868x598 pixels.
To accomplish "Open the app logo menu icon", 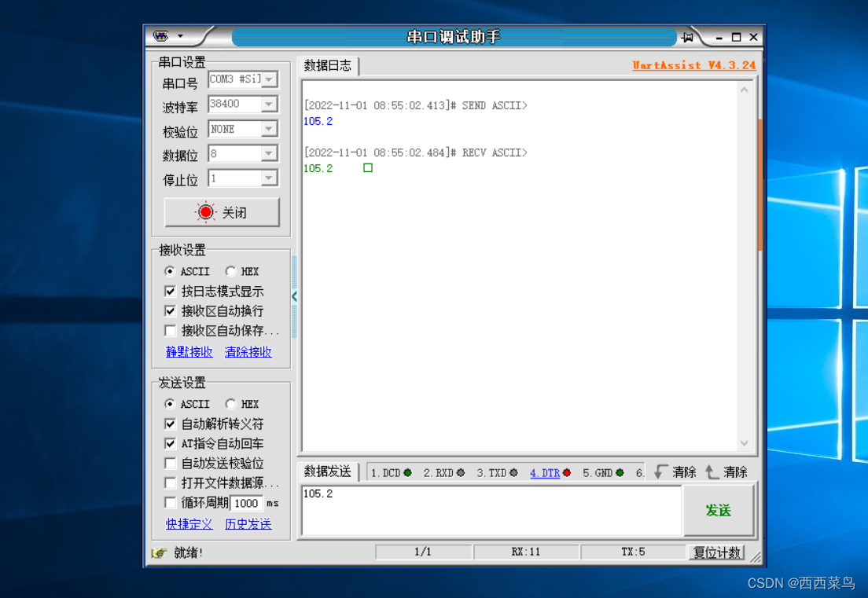I will tap(161, 36).
